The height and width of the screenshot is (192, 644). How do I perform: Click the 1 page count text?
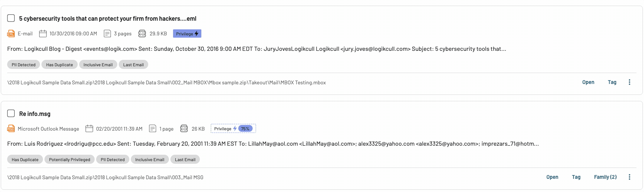pos(166,129)
